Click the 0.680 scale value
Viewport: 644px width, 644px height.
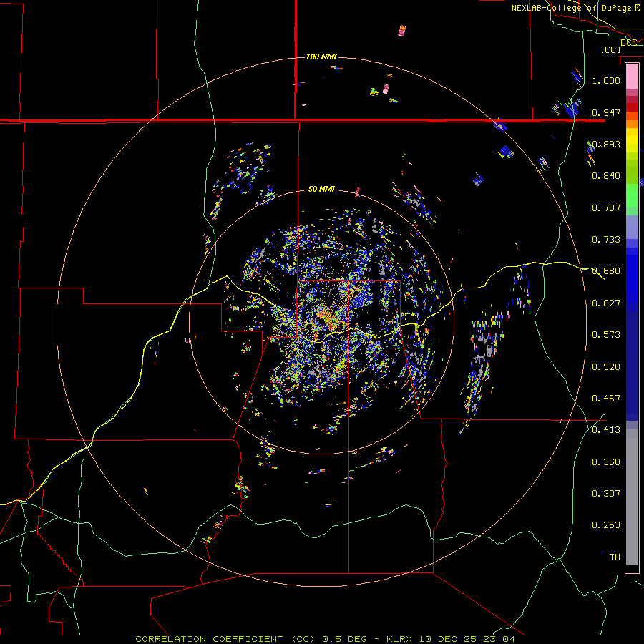[x=606, y=271]
